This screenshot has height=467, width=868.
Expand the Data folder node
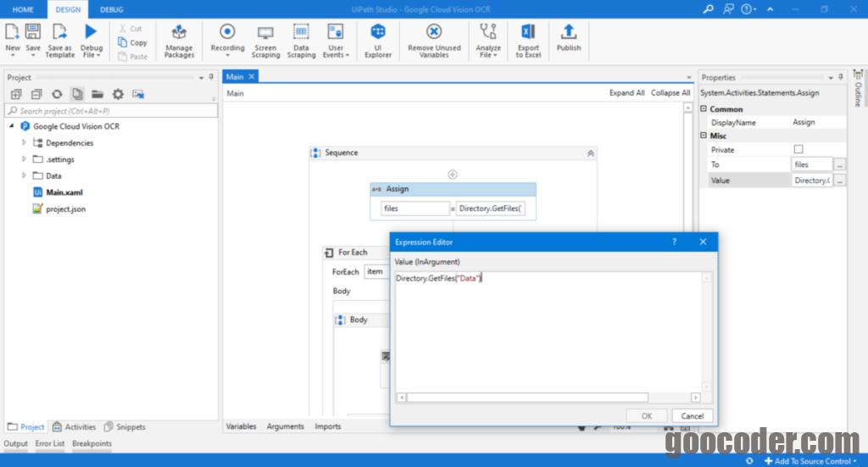[25, 175]
